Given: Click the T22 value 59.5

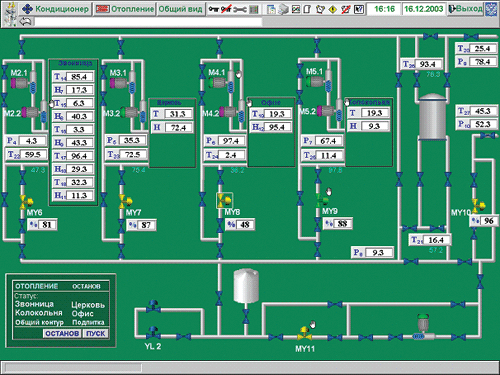Looking at the screenshot, I should coord(32,155).
